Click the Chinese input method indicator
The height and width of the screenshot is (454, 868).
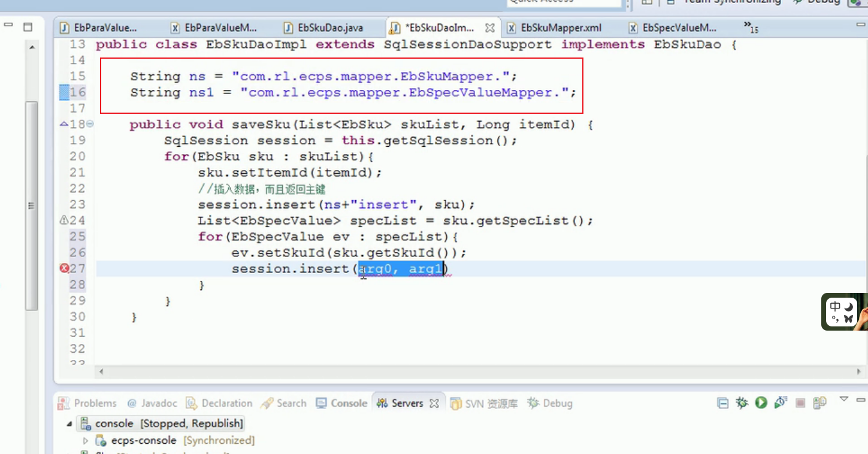pos(836,306)
